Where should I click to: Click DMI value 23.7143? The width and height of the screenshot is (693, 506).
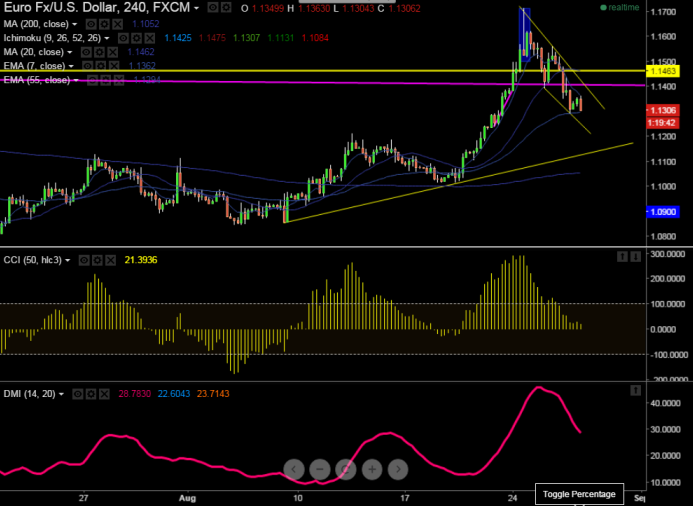pos(213,394)
